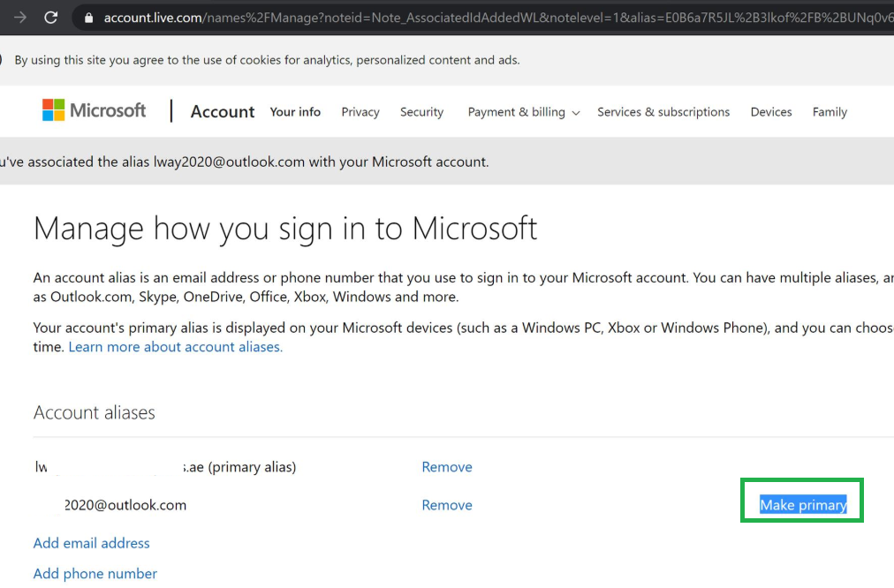Open Learn more about account aliases link
The width and height of the screenshot is (894, 588).
176,346
